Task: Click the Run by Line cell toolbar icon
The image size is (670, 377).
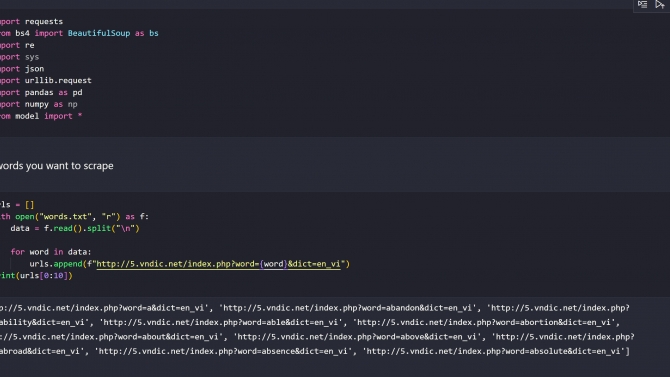Action: [x=642, y=4]
